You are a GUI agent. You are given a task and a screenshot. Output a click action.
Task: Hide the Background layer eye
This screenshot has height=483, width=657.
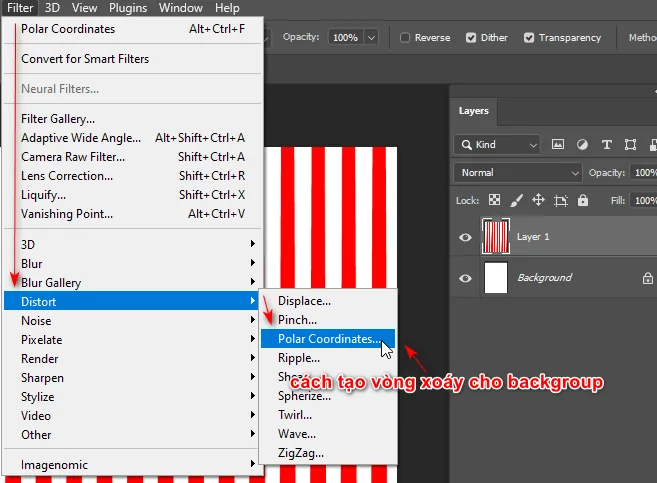tap(465, 278)
